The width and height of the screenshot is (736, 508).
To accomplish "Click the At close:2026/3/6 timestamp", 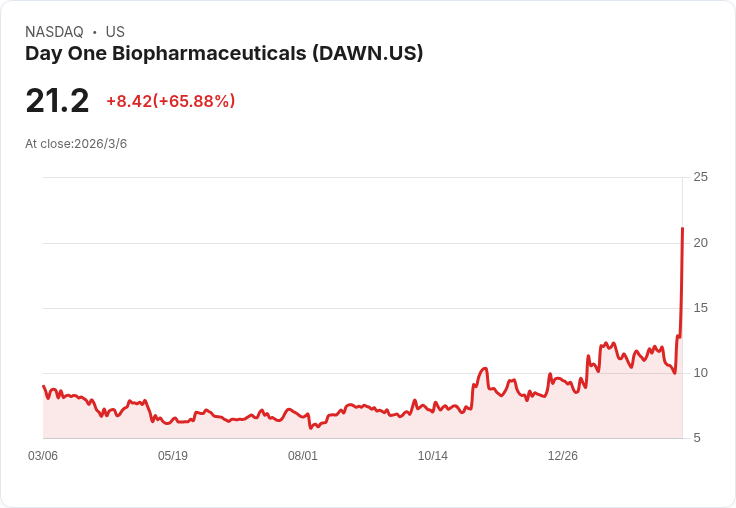I will point(76,144).
